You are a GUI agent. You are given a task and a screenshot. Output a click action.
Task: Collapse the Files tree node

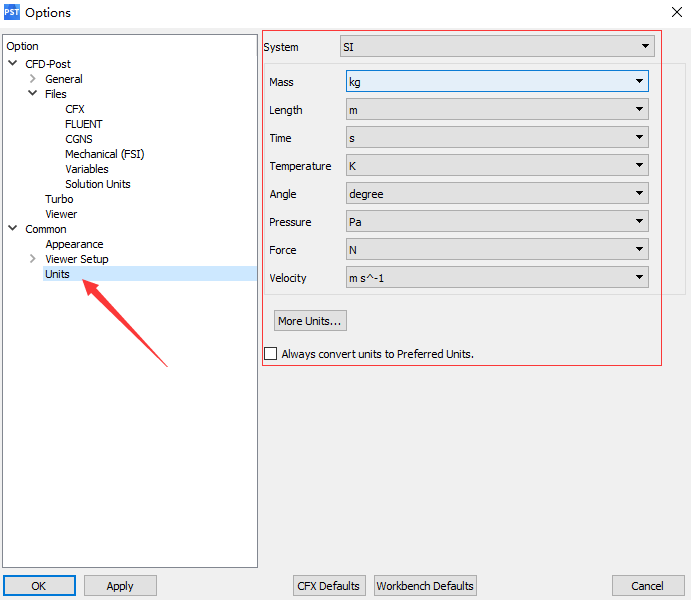click(x=33, y=94)
